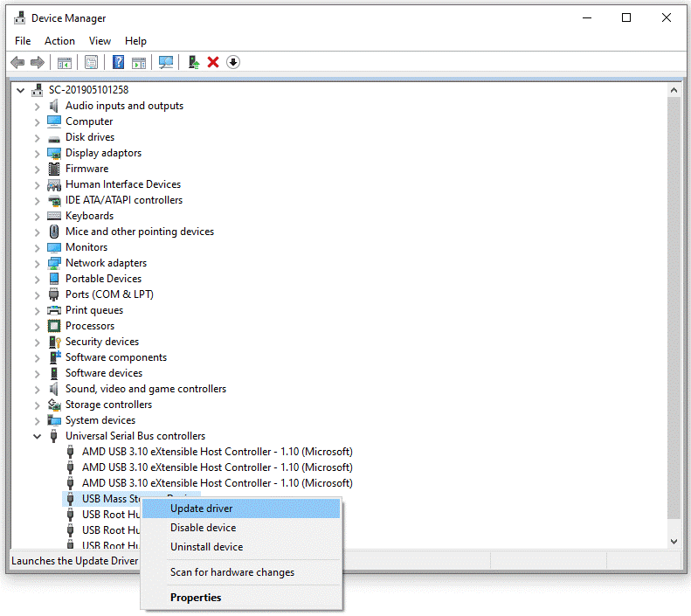
Task: Open Properties from the context menu
Action: tap(196, 598)
